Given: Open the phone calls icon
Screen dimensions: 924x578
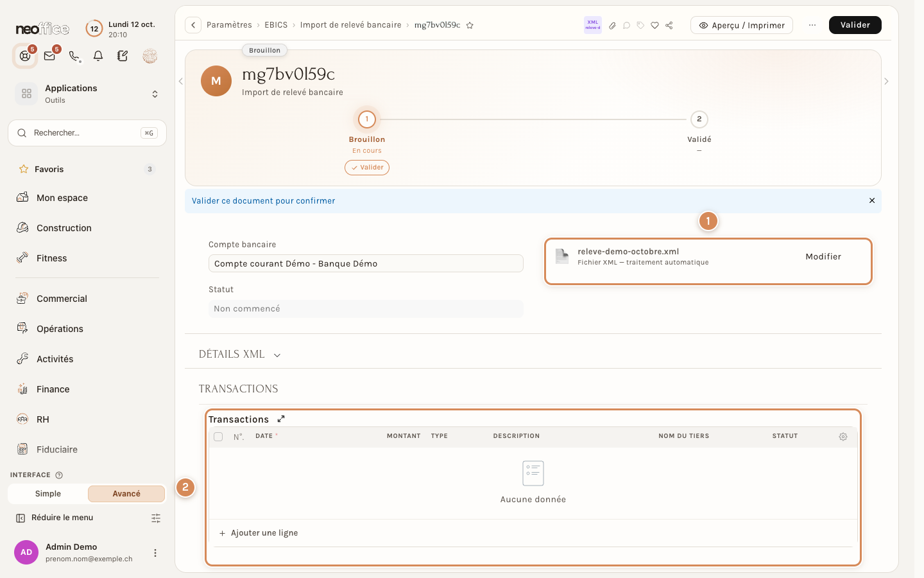Looking at the screenshot, I should 74,56.
